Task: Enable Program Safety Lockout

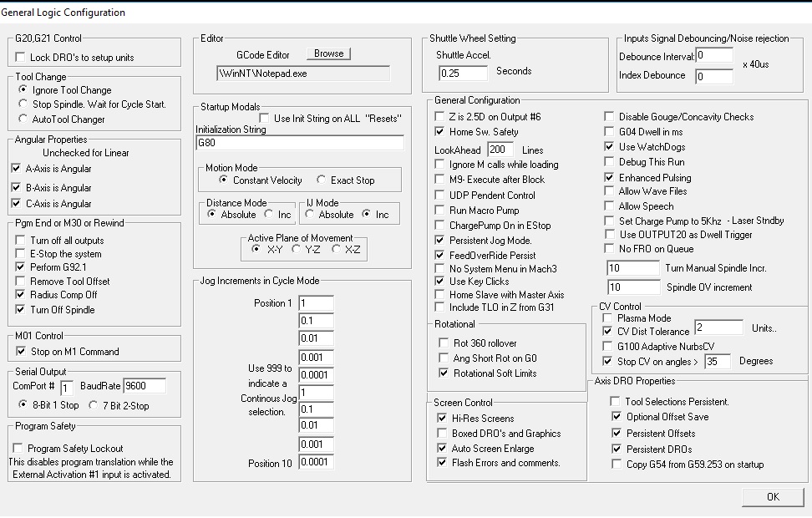Action: point(18,448)
